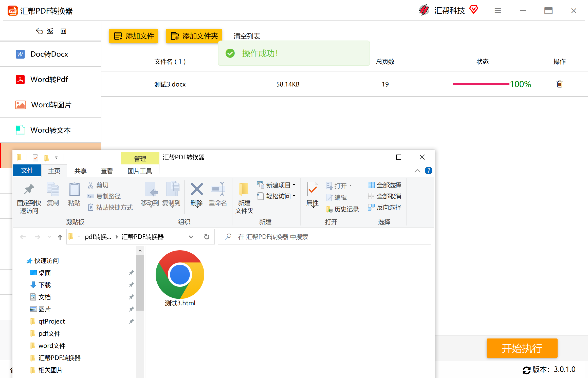Select Word转图片 in sidebar
The height and width of the screenshot is (378, 588).
(x=50, y=105)
